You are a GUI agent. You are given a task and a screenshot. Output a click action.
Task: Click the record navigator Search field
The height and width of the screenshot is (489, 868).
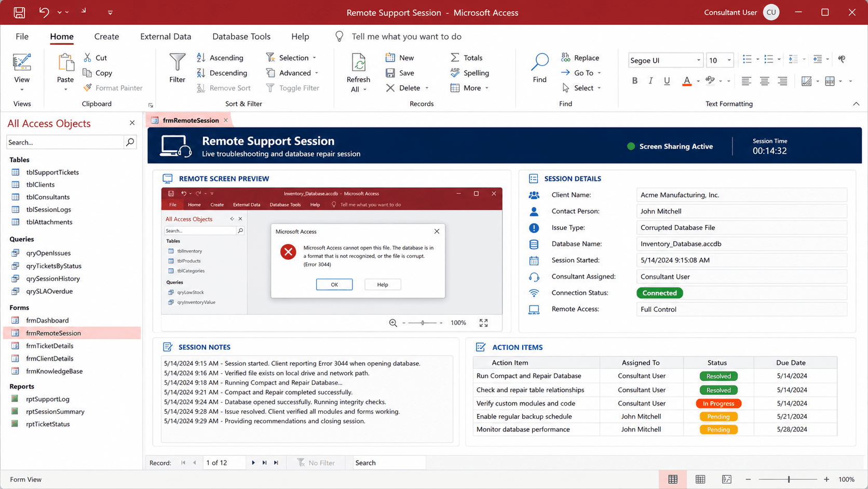[389, 462]
